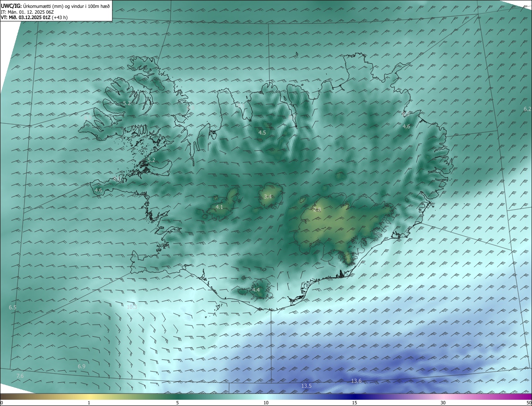Click the 6.9 value label near the bottom of the map
Screen dimensions: 532x406
click(81, 367)
